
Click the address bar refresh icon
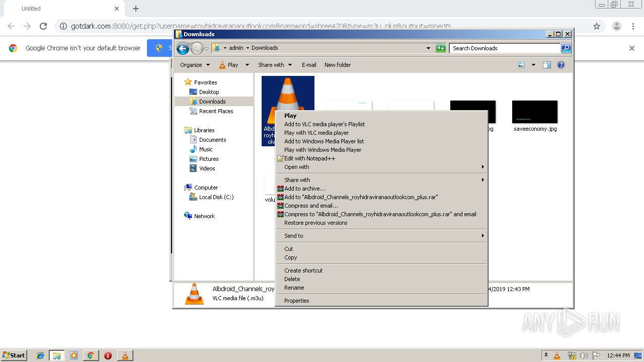(x=441, y=48)
